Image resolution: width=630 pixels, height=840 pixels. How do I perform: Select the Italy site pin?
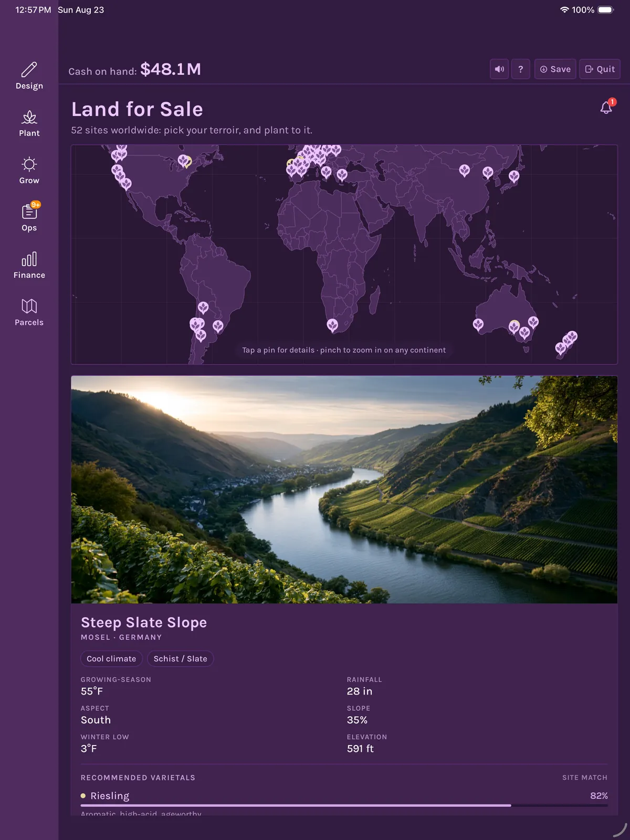point(326,172)
